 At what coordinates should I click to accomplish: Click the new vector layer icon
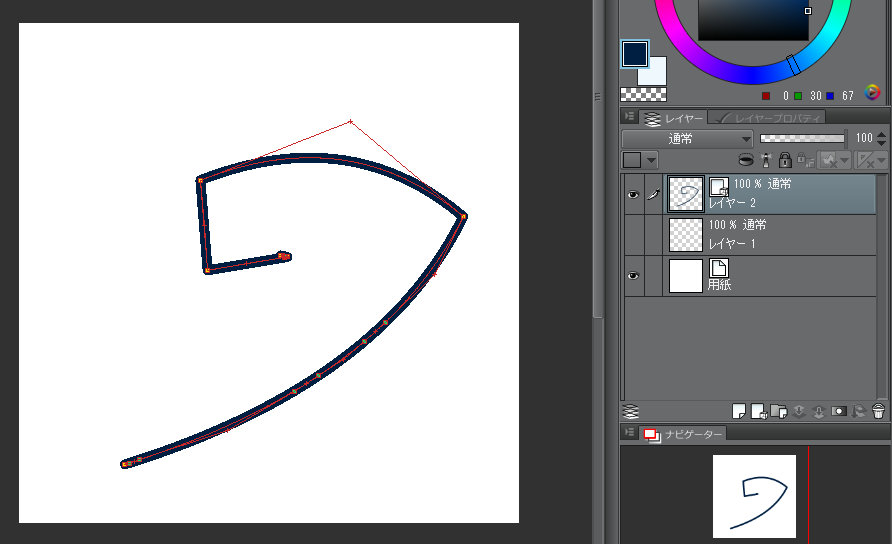(756, 411)
